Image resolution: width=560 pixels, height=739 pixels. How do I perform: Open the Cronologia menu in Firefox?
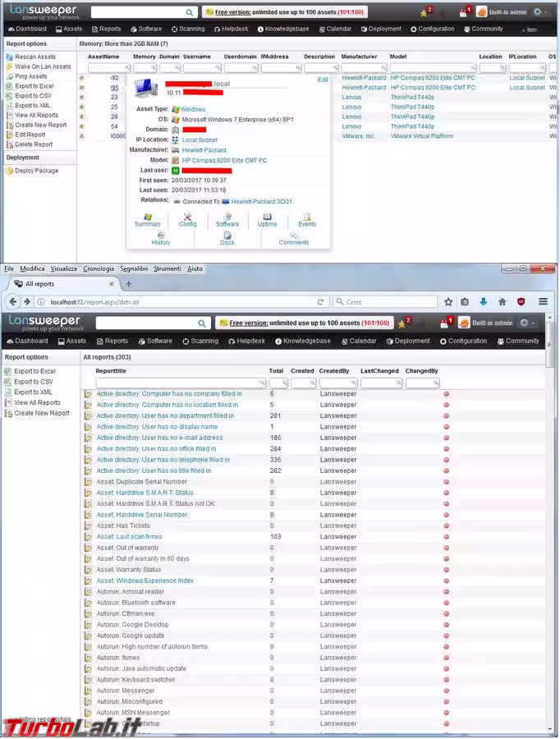(x=99, y=269)
